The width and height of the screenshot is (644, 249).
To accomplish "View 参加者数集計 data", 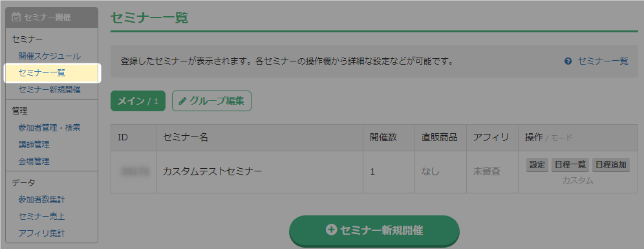I will (x=42, y=200).
